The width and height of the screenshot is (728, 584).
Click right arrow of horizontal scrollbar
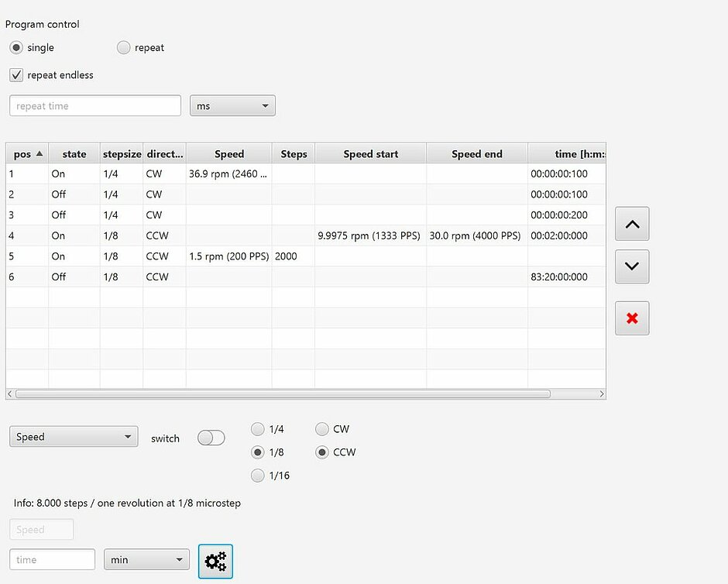(602, 394)
